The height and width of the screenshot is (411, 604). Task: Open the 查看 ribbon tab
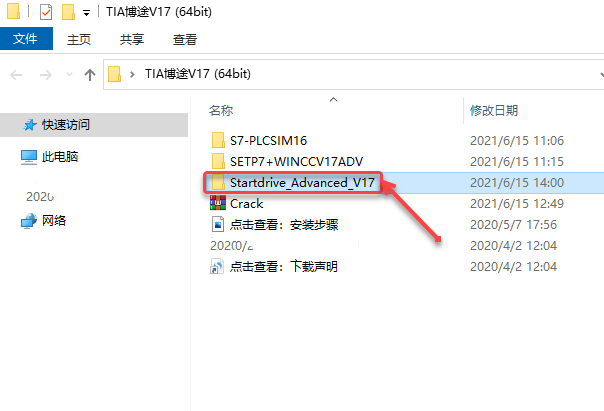pyautogui.click(x=185, y=39)
